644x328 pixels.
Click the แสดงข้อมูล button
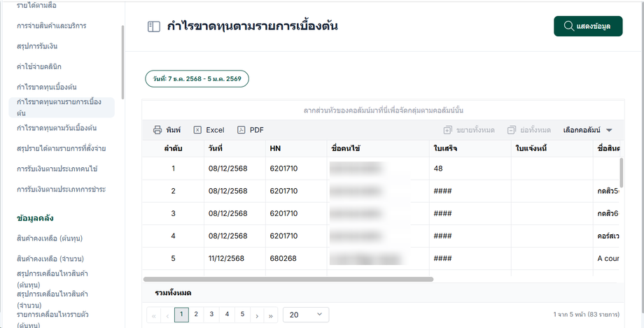click(588, 27)
